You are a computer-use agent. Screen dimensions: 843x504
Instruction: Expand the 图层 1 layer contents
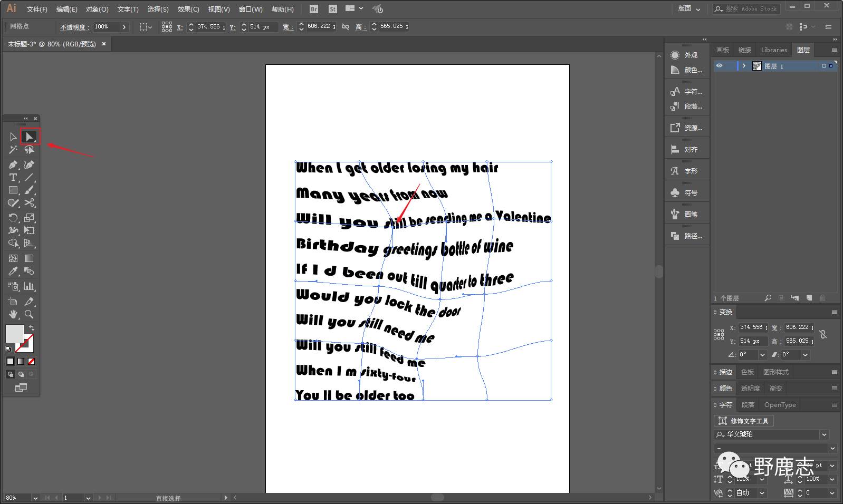[x=744, y=66]
